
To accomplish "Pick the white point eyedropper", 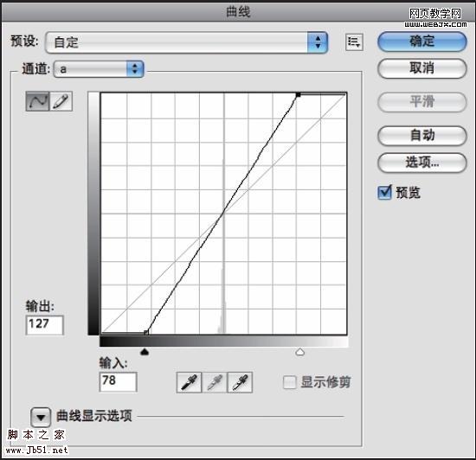I will [240, 382].
